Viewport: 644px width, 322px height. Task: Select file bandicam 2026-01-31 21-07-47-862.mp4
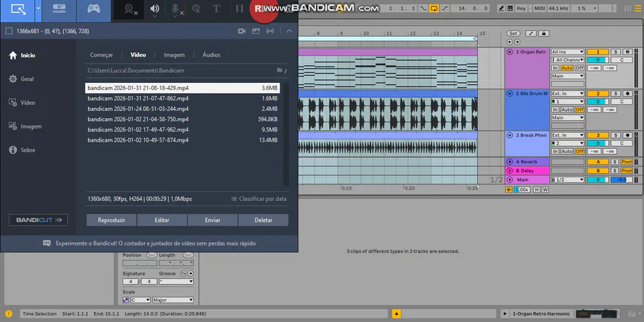(182, 99)
